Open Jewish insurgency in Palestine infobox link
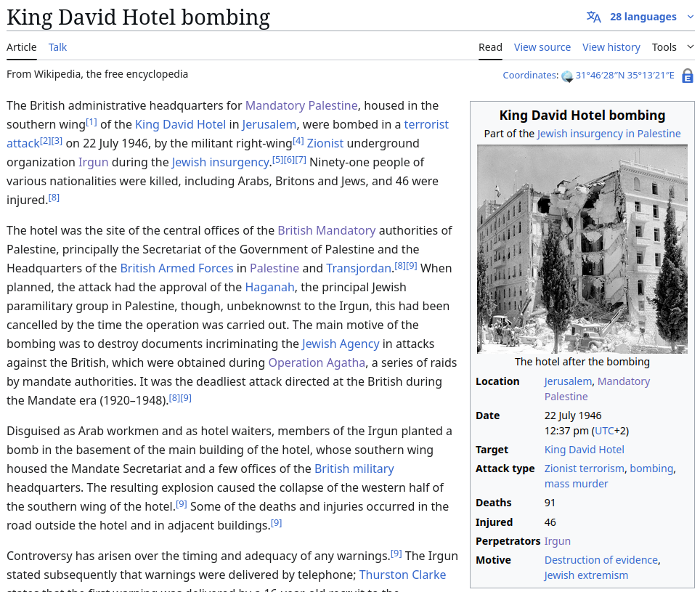700x592 pixels. (x=609, y=134)
